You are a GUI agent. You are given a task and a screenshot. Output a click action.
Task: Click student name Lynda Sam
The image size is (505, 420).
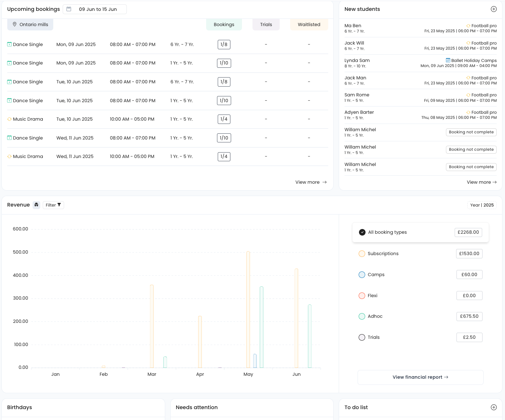pos(357,61)
